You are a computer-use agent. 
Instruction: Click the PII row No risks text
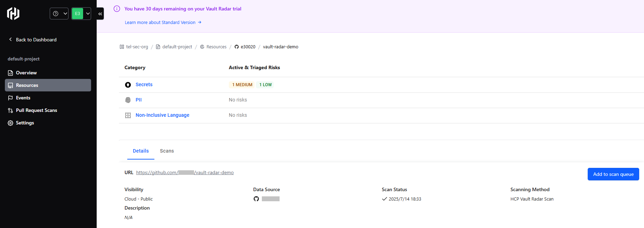tap(238, 100)
